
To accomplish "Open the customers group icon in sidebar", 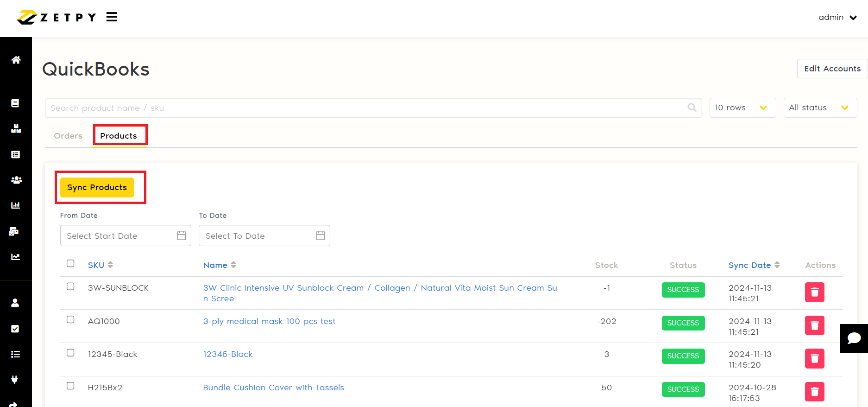I will pyautogui.click(x=16, y=180).
